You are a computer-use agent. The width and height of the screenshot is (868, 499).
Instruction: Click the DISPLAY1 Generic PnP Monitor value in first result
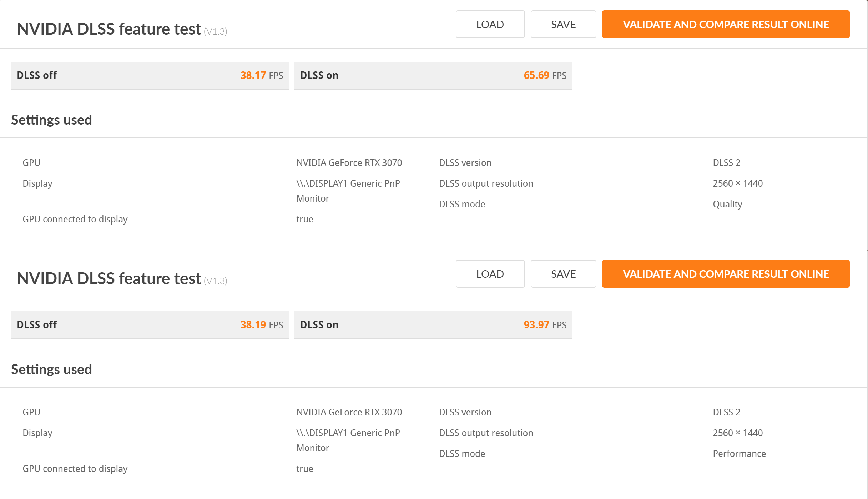pos(348,191)
